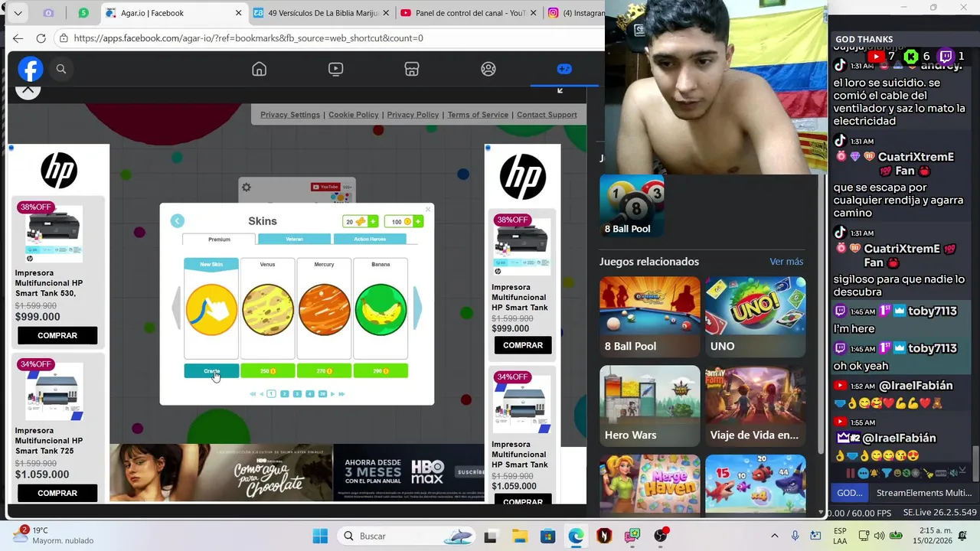
Task: Open the tab list dropdown chevron
Action: point(18,13)
